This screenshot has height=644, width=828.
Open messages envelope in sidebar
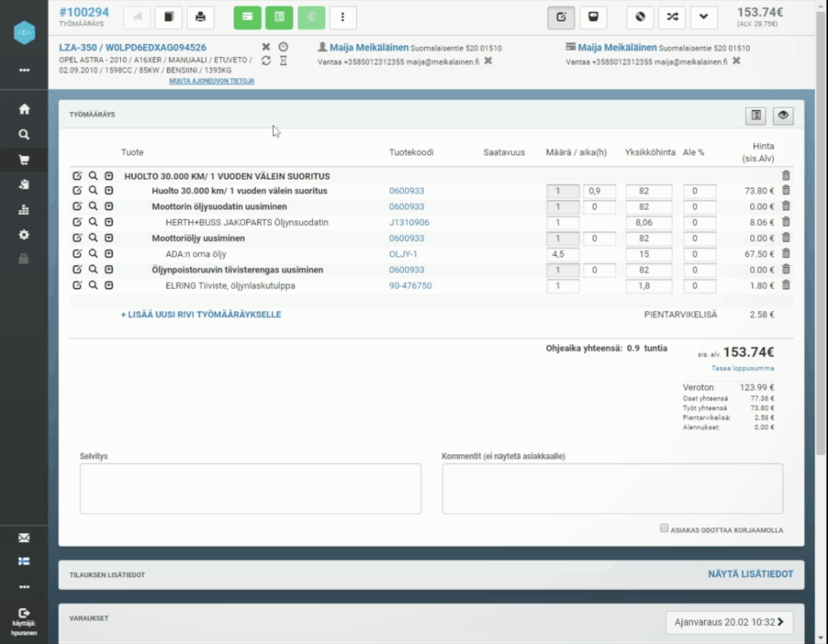pos(24,538)
